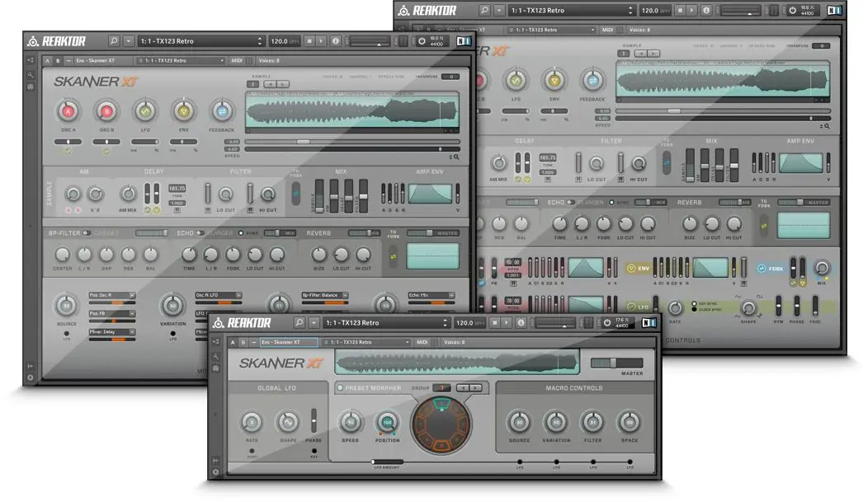The width and height of the screenshot is (868, 502).
Task: Open dropdown arrow beside search in left window
Action: 129,41
